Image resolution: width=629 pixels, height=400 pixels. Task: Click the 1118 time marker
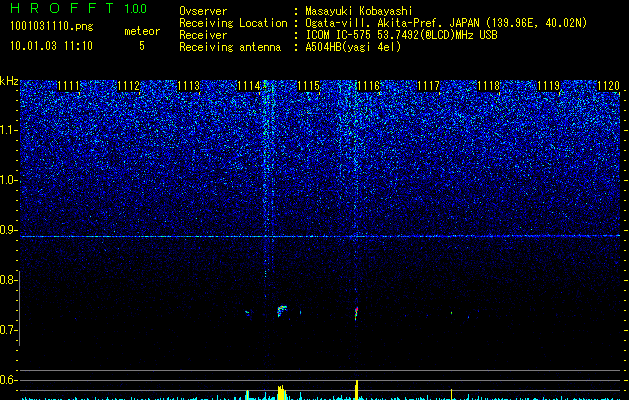pos(488,86)
